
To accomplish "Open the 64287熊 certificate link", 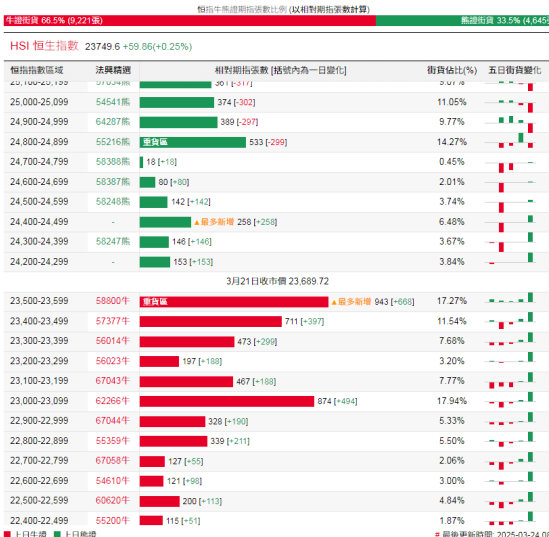I will [x=112, y=121].
